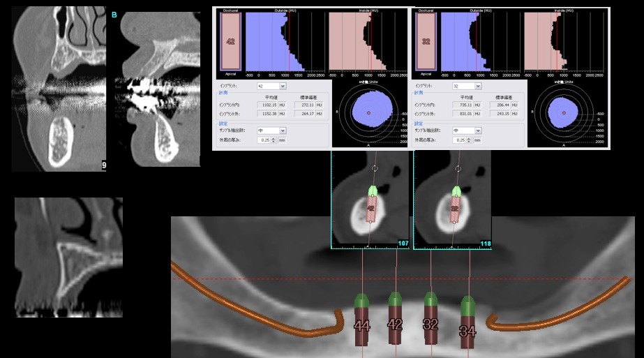
Task: Increase outer thickness stepper in implant 42 panel
Action: tap(274, 138)
